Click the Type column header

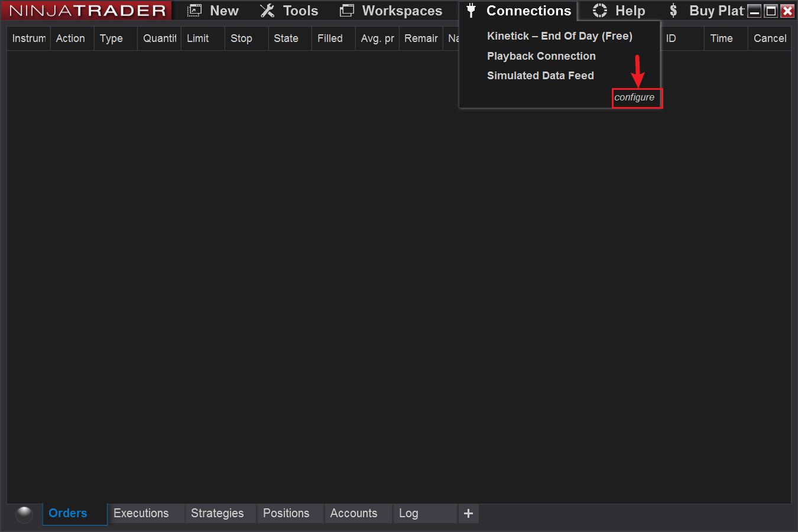115,38
